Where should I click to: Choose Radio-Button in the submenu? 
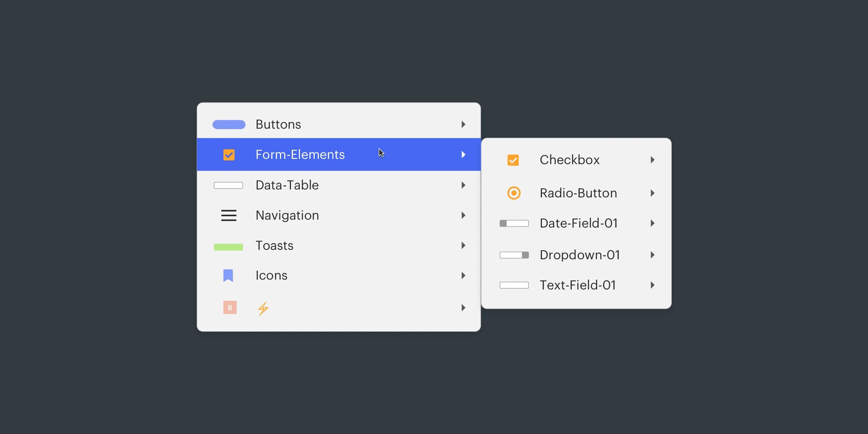pos(576,193)
